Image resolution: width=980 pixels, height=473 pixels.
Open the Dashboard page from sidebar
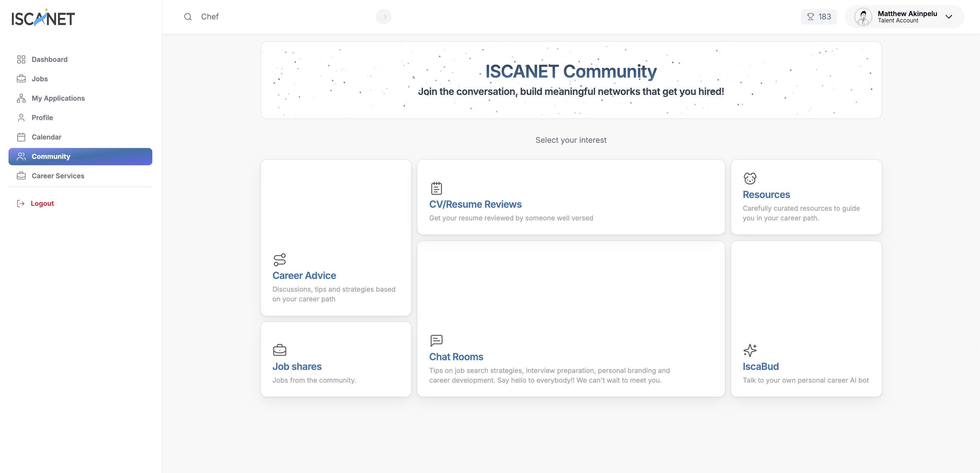point(49,59)
